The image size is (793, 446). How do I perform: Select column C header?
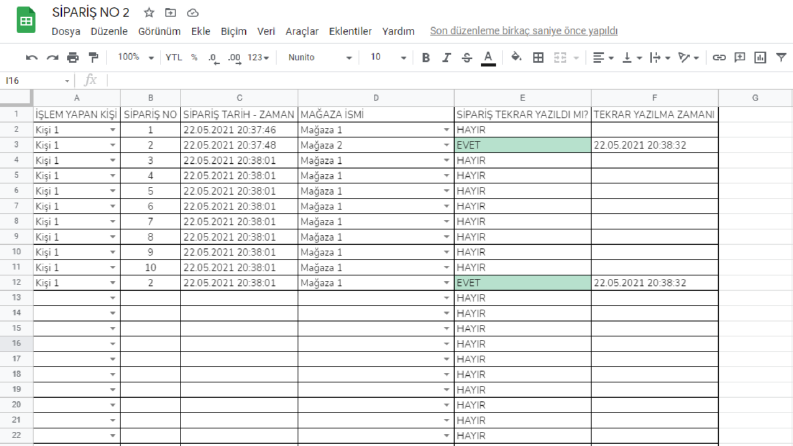pos(239,98)
